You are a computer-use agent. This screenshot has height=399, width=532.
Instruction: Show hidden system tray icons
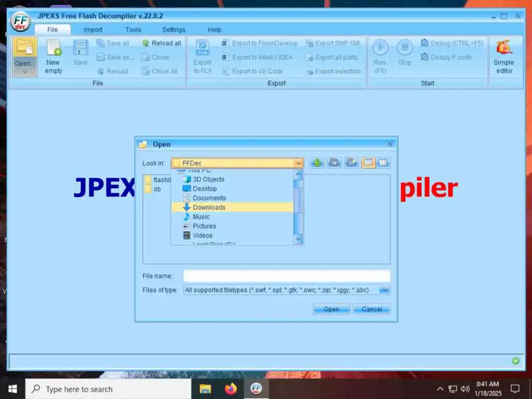440,389
